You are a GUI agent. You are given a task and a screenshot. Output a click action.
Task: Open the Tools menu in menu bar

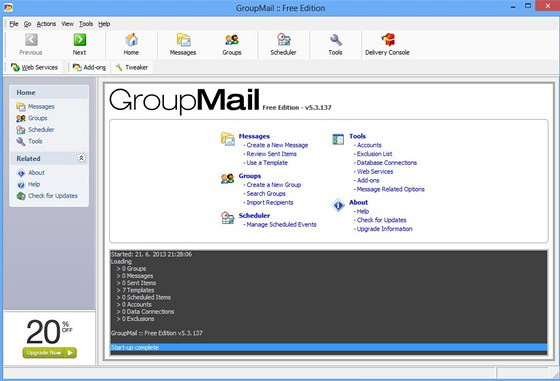[x=86, y=24]
